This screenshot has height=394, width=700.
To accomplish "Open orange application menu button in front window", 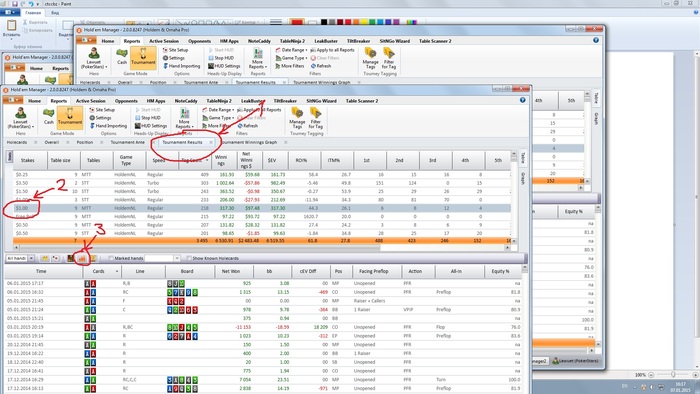I will point(12,100).
